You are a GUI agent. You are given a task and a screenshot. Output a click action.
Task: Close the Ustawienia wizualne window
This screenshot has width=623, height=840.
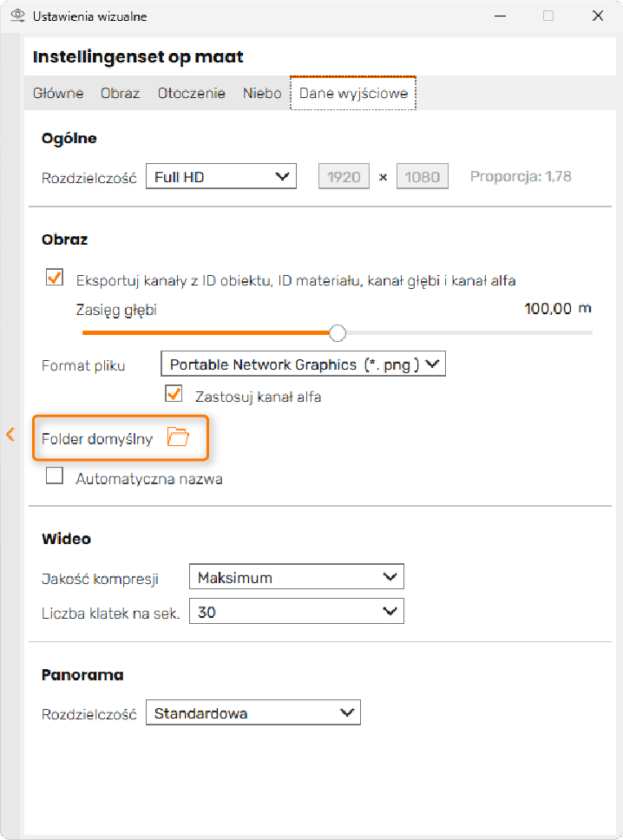point(598,16)
